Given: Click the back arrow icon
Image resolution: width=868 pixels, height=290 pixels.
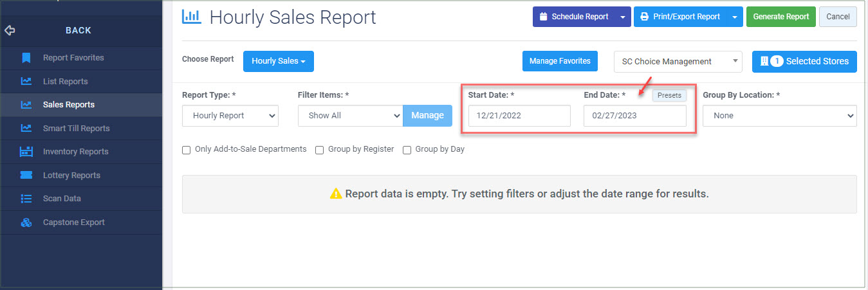Looking at the screenshot, I should tap(10, 30).
